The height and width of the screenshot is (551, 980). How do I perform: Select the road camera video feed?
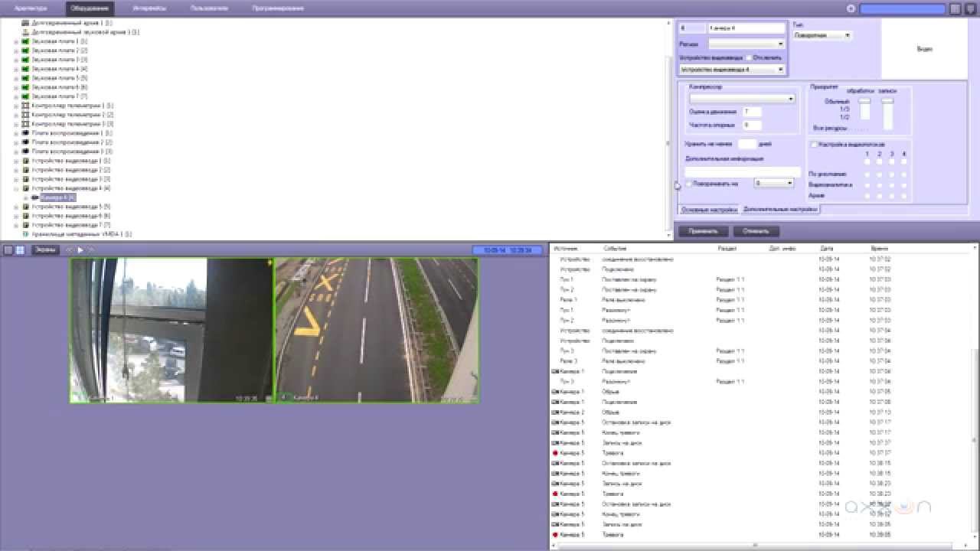[377, 330]
